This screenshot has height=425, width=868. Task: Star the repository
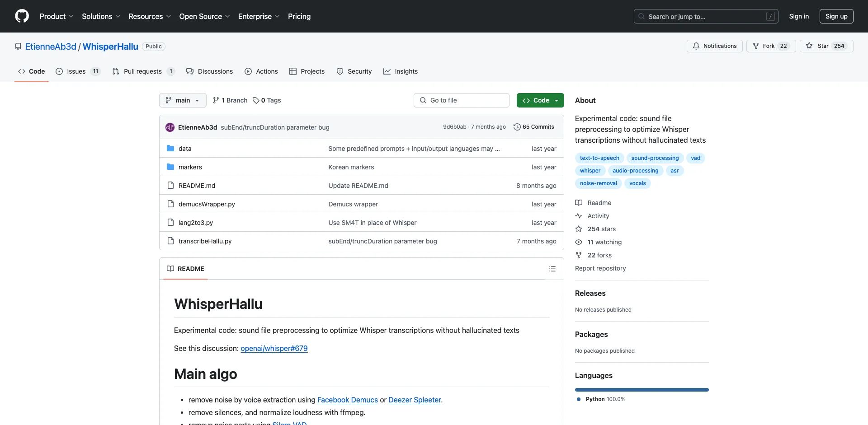click(826, 46)
